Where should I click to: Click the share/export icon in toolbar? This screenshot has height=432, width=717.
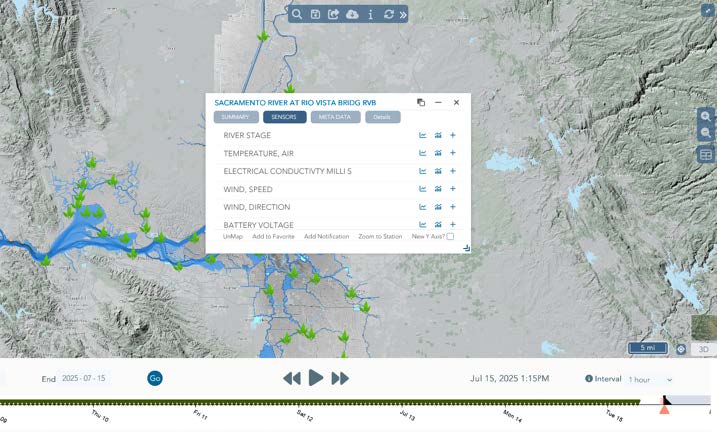click(334, 15)
